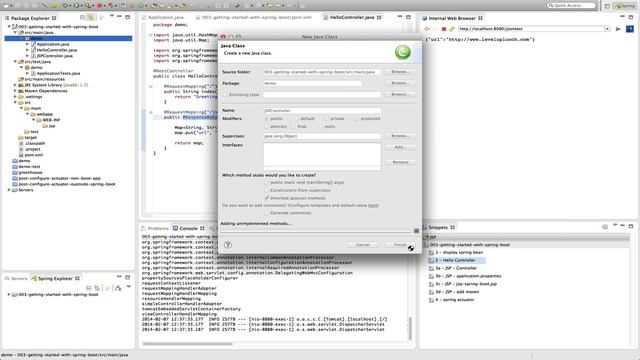Open the URL history dropdown arrow

pyautogui.click(x=607, y=29)
